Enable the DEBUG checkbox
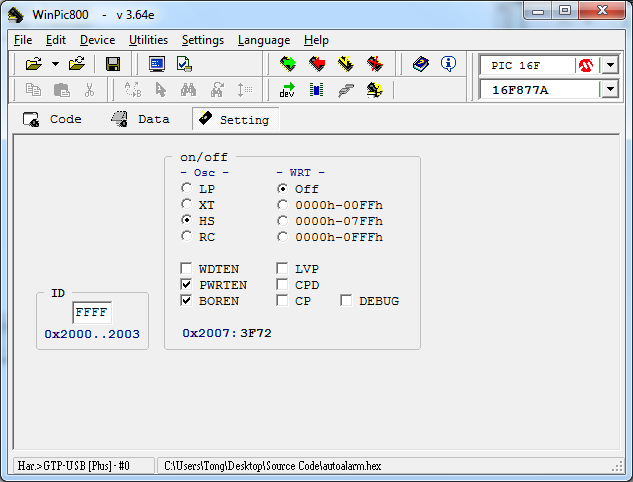Viewport: 633px width, 482px height. pos(346,301)
